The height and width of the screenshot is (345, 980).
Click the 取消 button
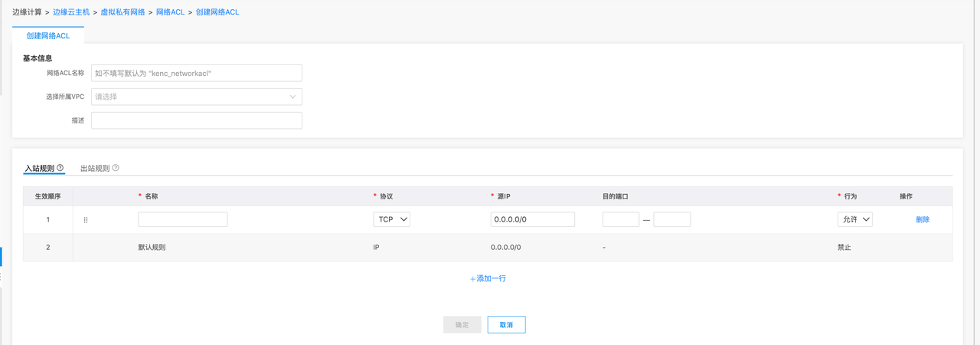click(x=506, y=325)
